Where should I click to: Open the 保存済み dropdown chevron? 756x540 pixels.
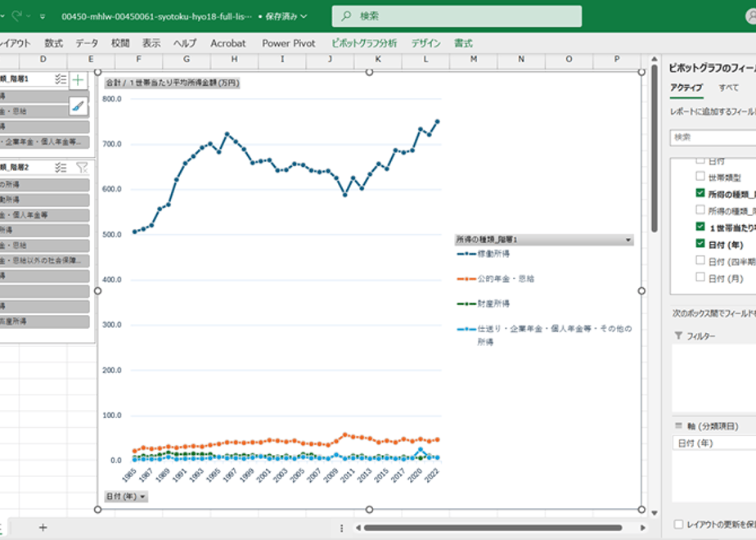click(x=304, y=16)
